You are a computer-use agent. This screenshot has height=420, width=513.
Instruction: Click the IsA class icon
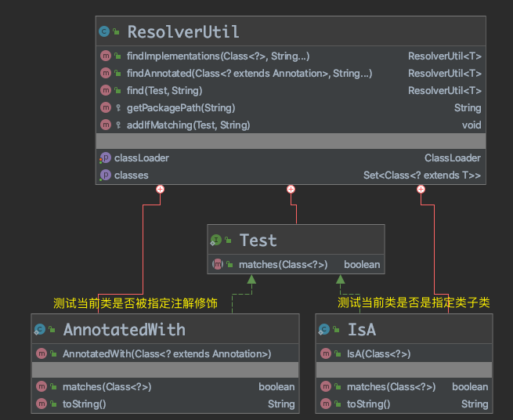coord(324,330)
